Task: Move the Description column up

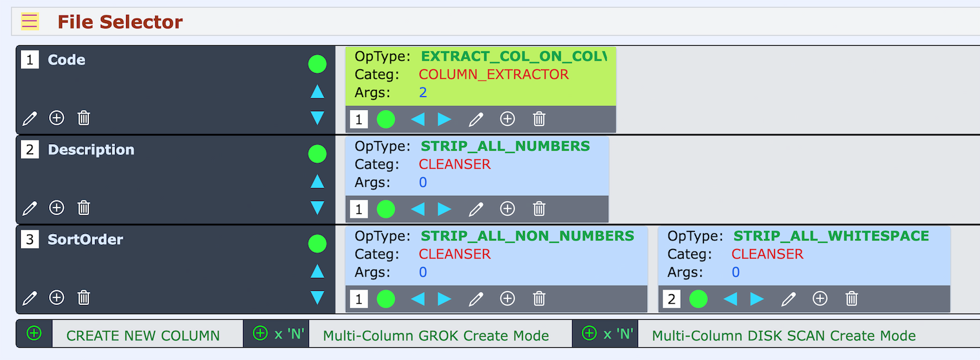Action: click(x=317, y=182)
